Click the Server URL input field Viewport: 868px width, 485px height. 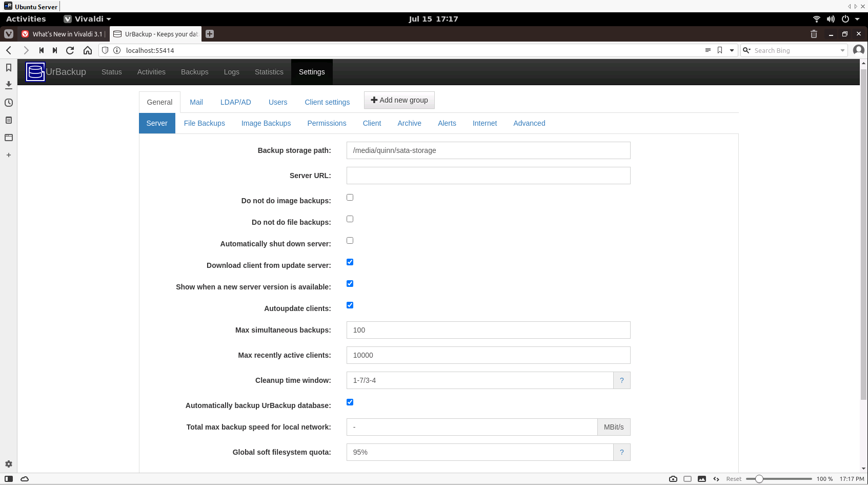(x=488, y=176)
